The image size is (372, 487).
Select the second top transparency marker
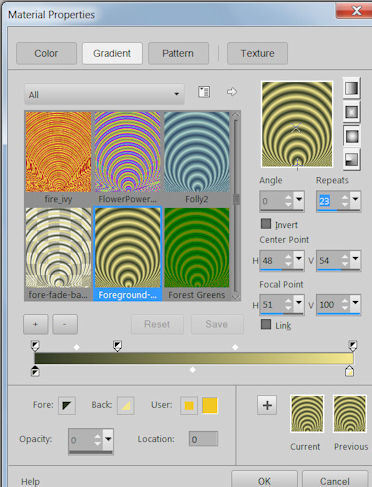pos(117,346)
